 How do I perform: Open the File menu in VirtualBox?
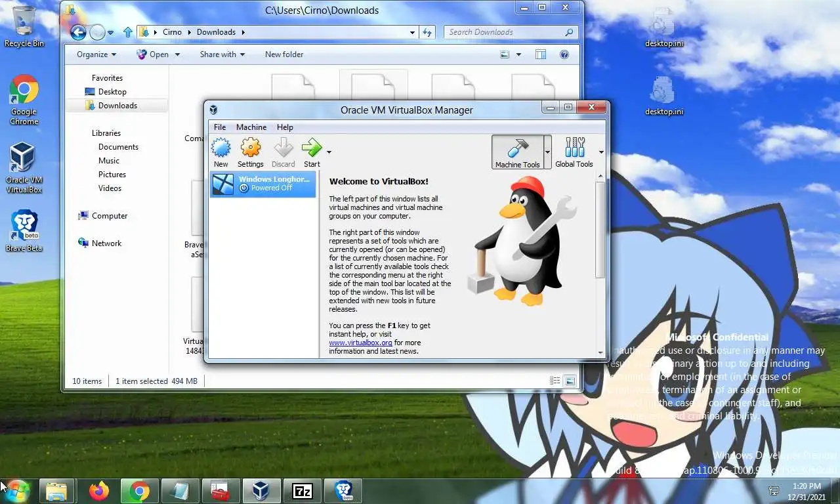pos(220,127)
